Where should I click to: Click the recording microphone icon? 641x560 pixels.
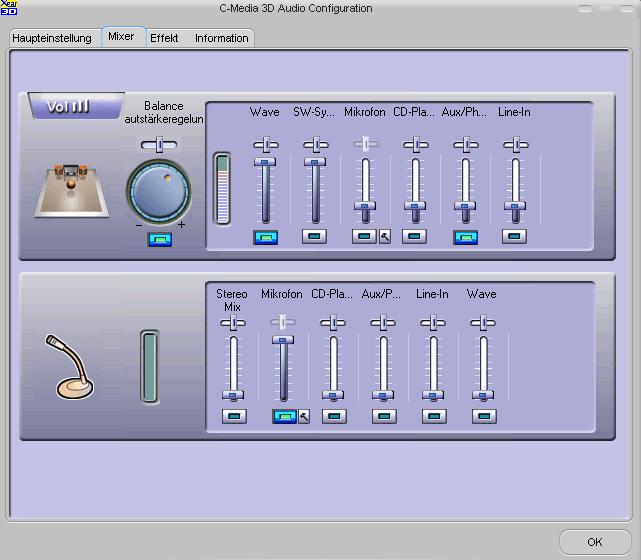(x=70, y=367)
